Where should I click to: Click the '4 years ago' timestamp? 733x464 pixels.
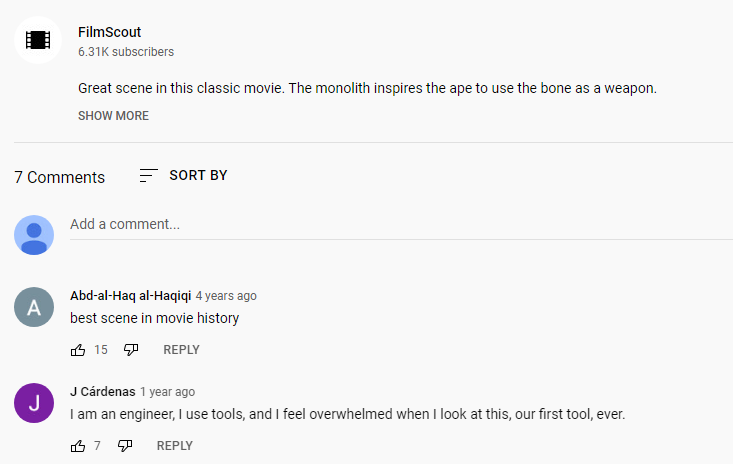pyautogui.click(x=226, y=296)
